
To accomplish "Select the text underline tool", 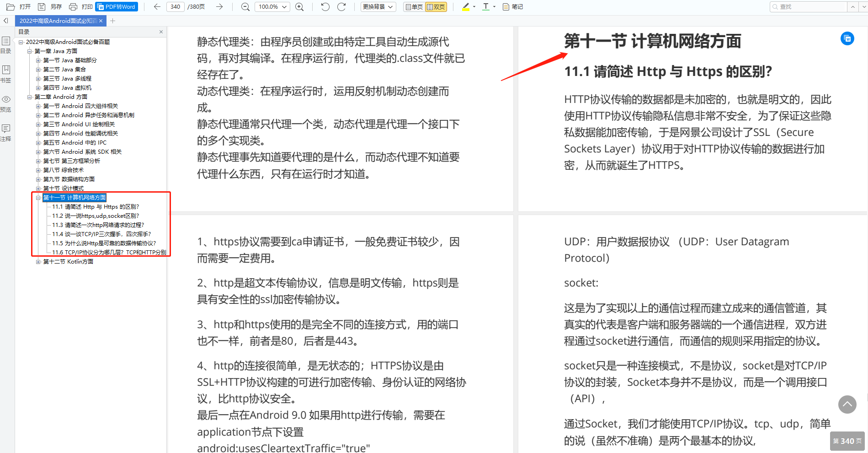I will click(486, 7).
